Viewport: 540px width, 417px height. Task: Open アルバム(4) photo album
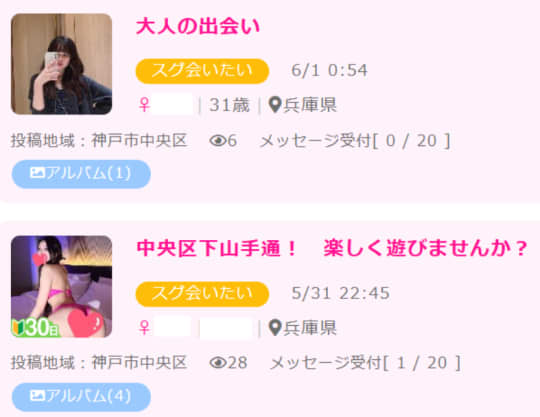point(81,397)
